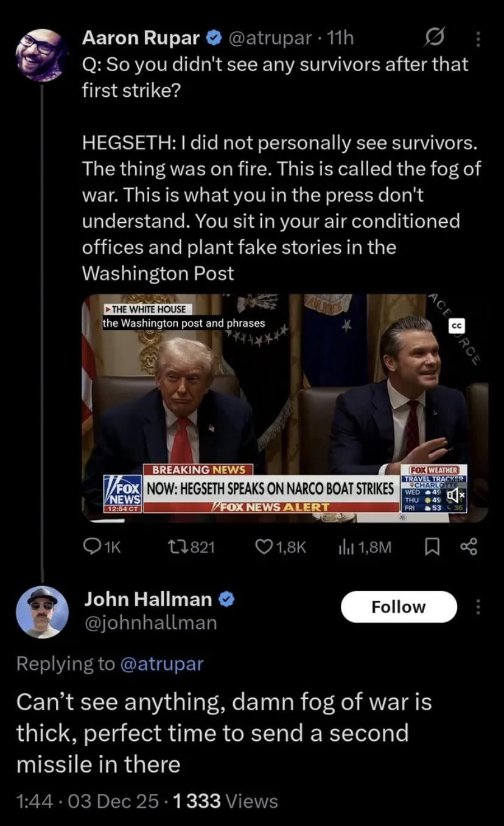Open the @atrupar mention link
The width and height of the screenshot is (504, 826).
(162, 663)
